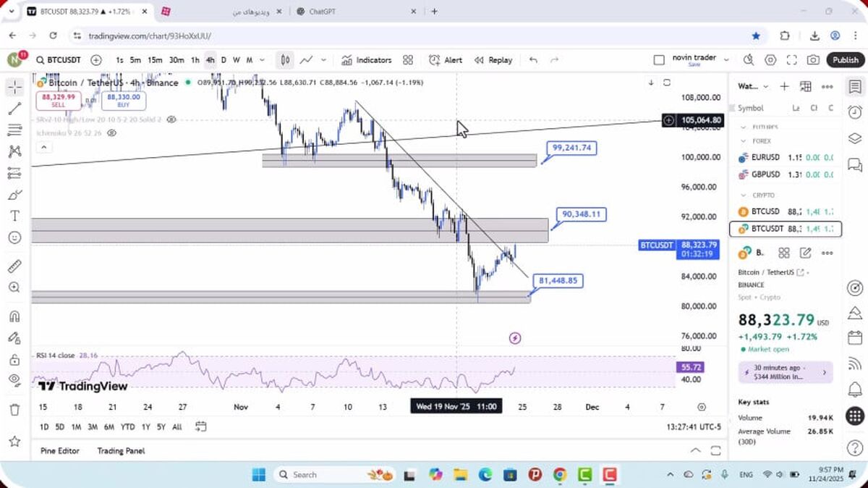Viewport: 868px width, 488px height.
Task: Select the trend line drawing tool
Action: click(x=14, y=109)
